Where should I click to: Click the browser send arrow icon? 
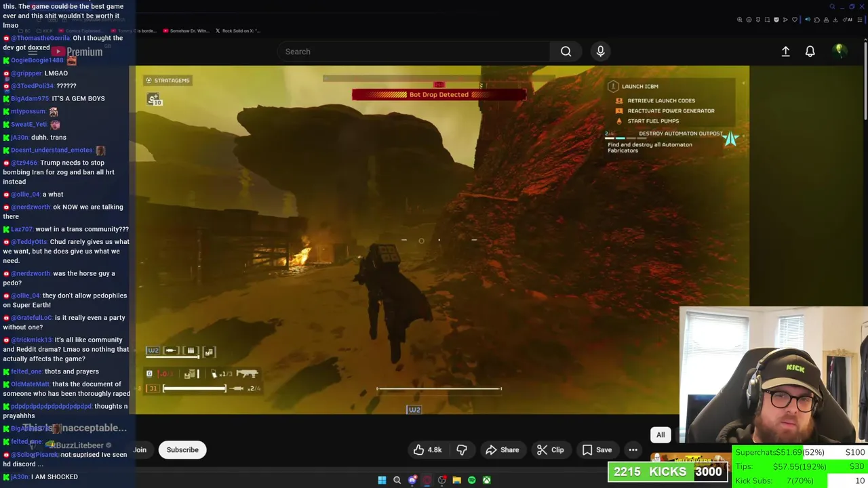click(785, 20)
